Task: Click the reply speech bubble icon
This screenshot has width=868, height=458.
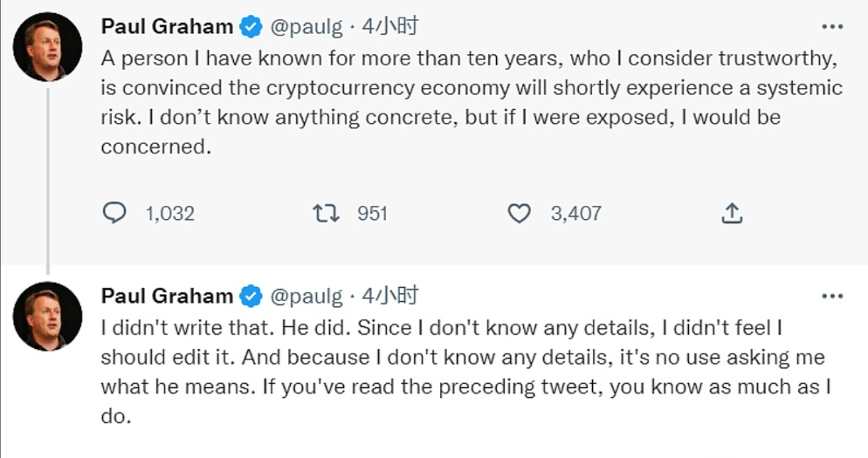Action: [114, 213]
